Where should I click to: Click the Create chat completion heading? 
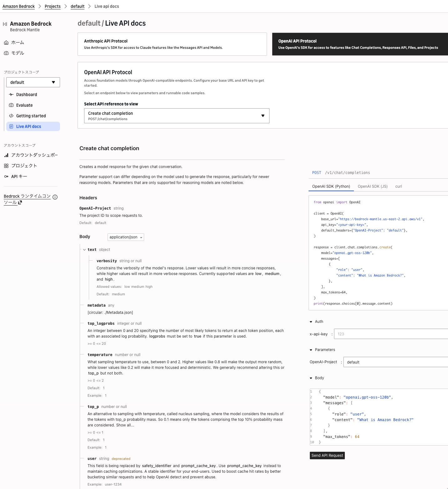pyautogui.click(x=109, y=148)
